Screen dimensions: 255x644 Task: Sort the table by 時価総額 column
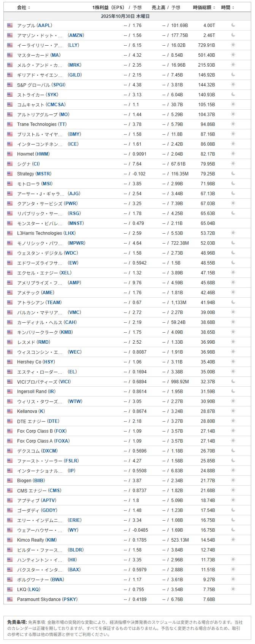(x=204, y=8)
